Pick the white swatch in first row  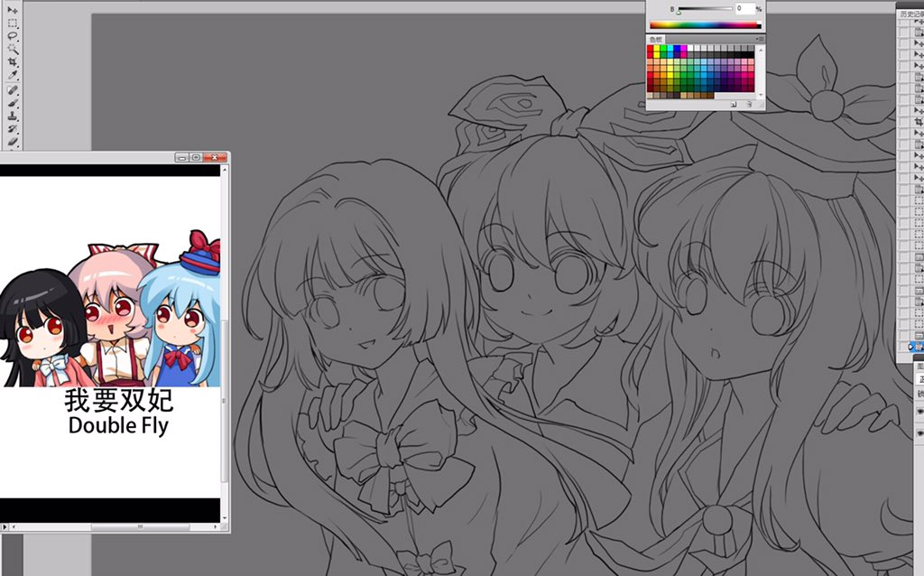(690, 48)
